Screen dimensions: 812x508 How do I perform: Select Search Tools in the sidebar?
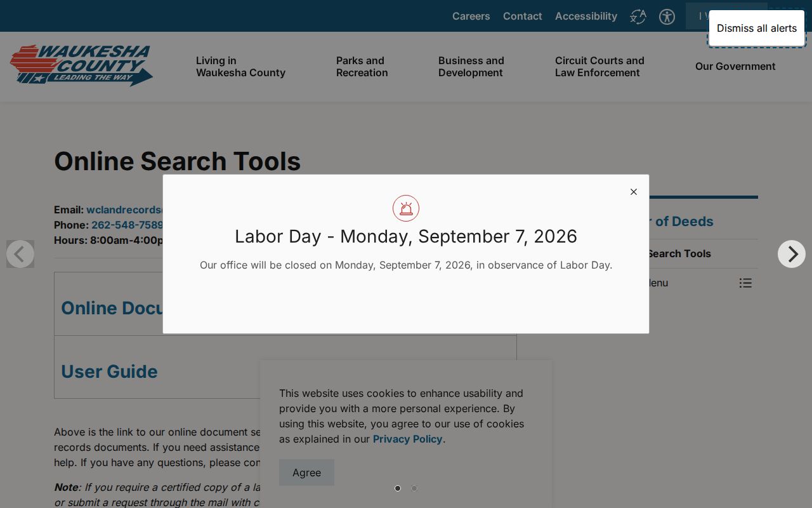(679, 253)
